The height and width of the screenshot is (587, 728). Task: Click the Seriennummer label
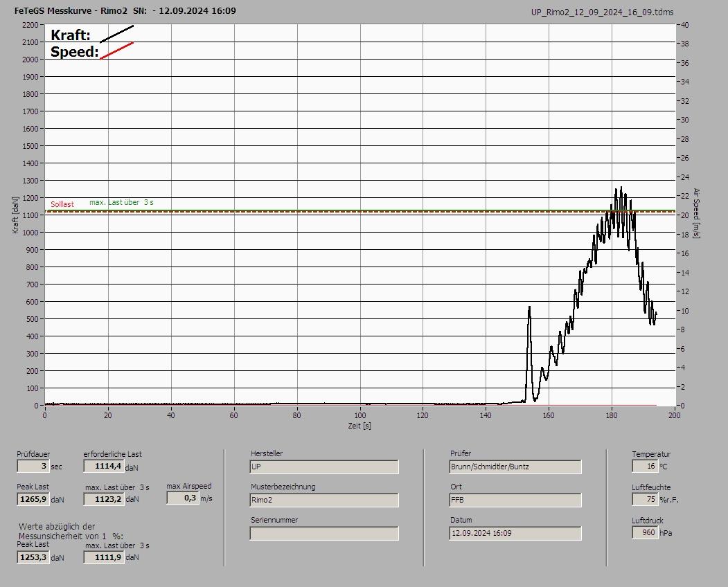(274, 520)
